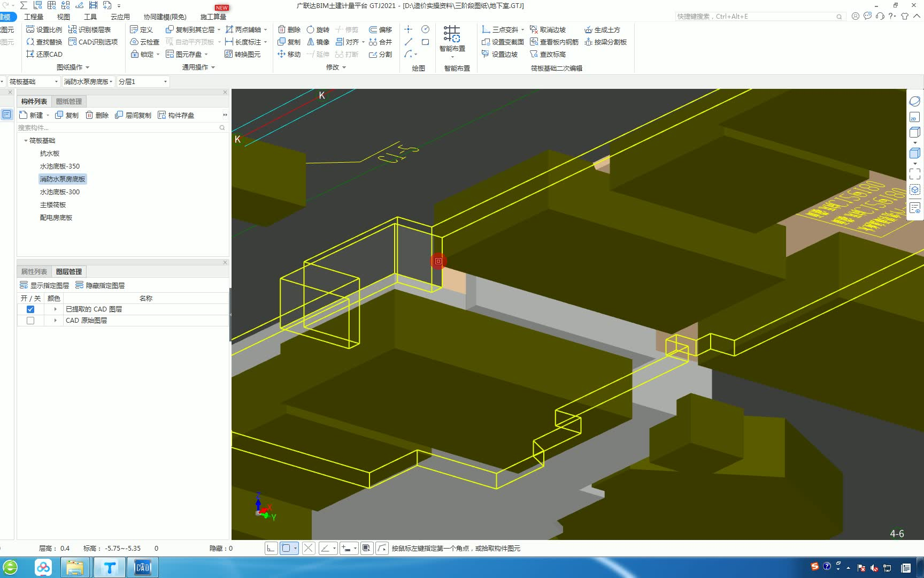This screenshot has width=924, height=578.
Task: Open the 云应用 menu tab
Action: (x=120, y=17)
